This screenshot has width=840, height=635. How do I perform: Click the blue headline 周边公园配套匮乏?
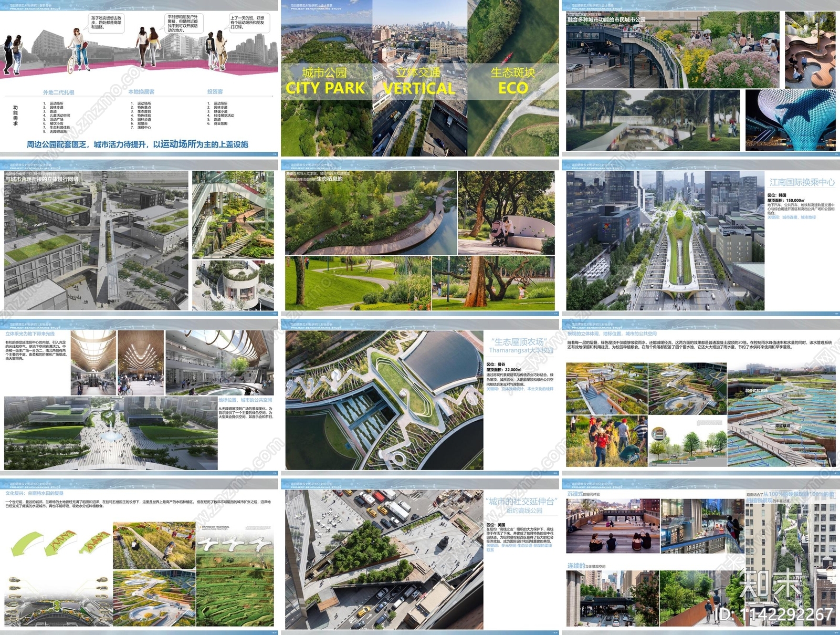click(x=138, y=144)
